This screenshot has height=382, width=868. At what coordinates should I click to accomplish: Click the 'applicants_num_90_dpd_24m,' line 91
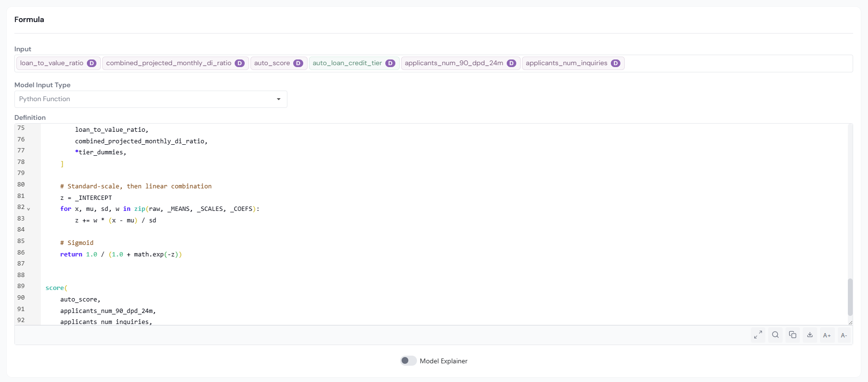pos(108,311)
